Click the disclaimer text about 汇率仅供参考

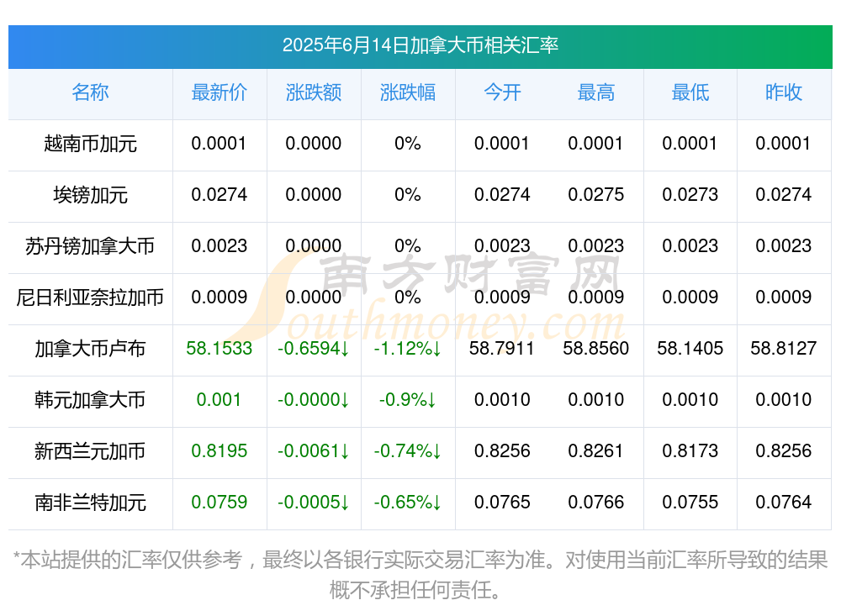pos(420,575)
